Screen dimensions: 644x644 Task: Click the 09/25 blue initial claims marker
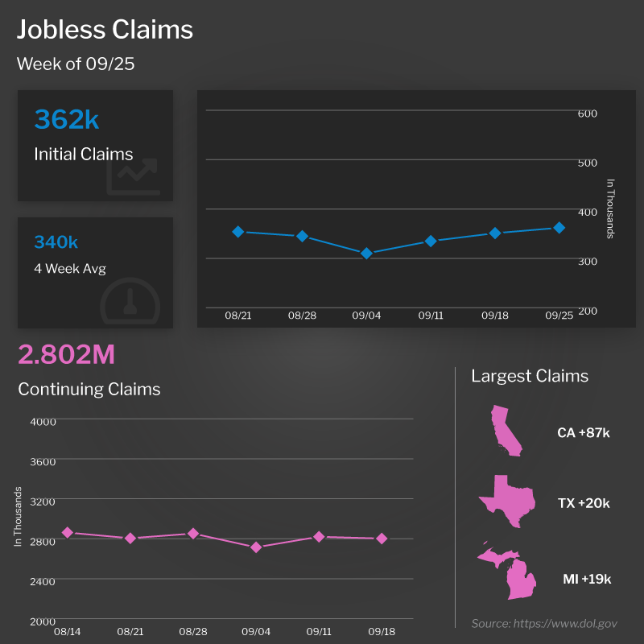[x=559, y=228]
